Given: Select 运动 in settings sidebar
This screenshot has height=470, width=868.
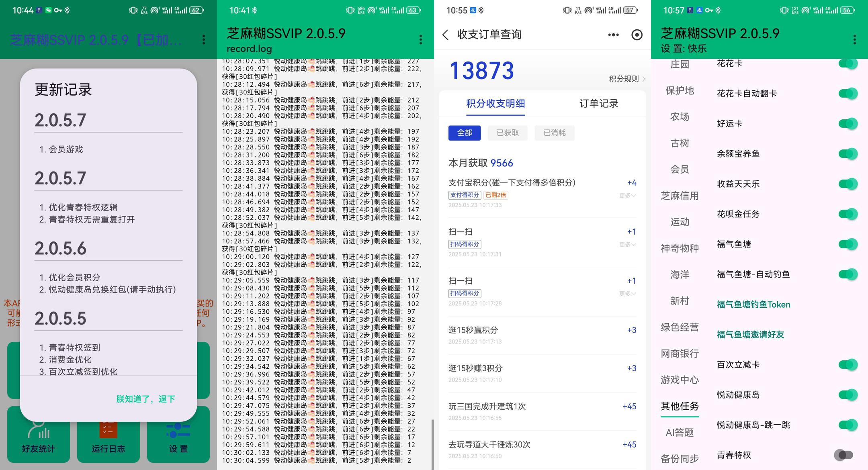Looking at the screenshot, I should coord(680,222).
